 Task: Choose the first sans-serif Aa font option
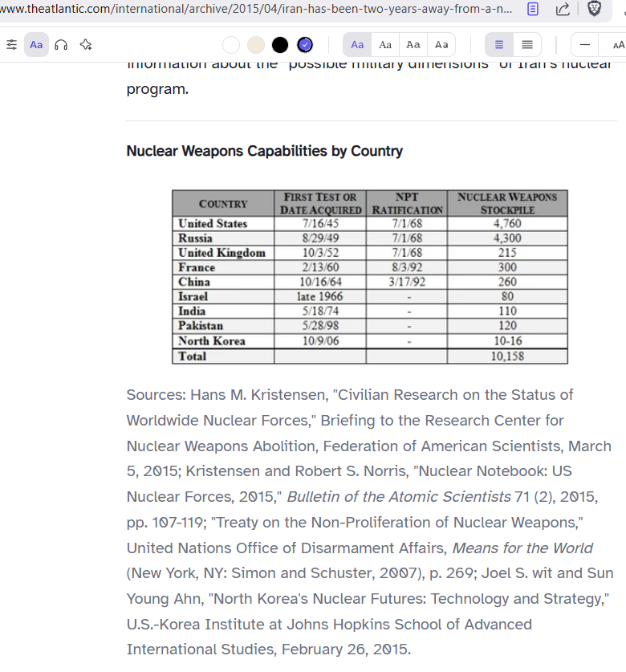pos(357,45)
